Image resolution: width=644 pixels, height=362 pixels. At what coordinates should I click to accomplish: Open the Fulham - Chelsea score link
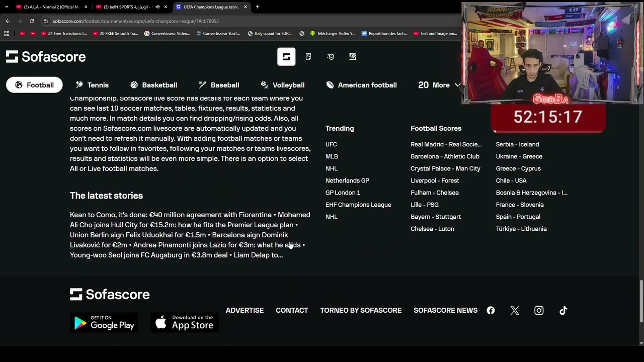[x=434, y=193]
